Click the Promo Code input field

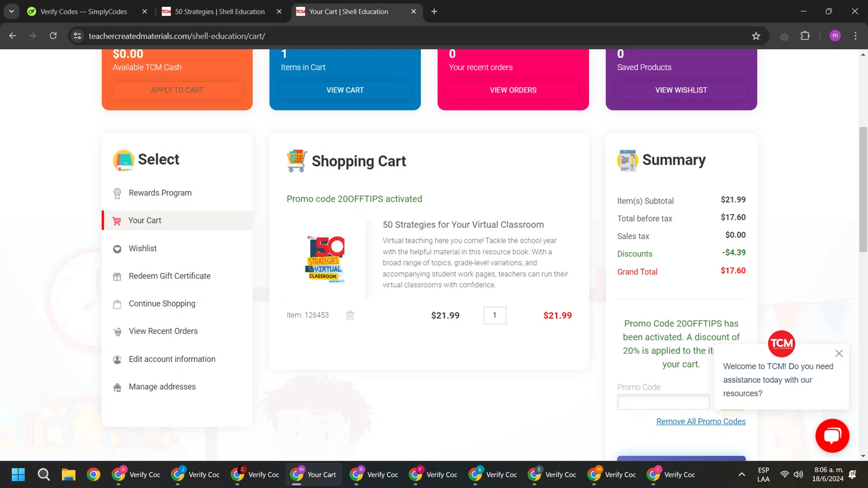point(663,402)
